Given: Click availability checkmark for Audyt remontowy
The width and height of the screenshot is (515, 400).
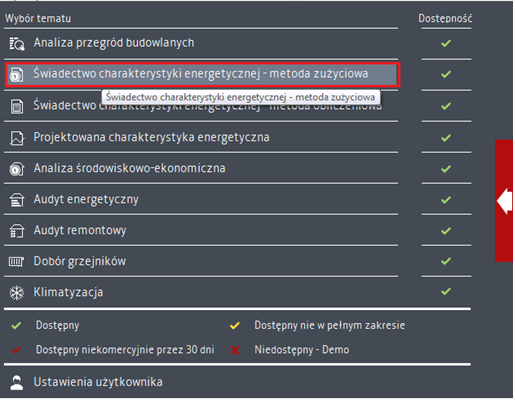Looking at the screenshot, I should 446,231.
